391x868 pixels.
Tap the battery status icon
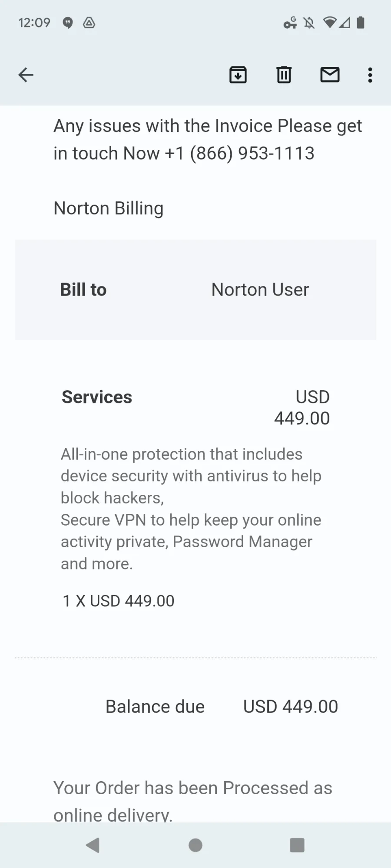click(x=361, y=23)
